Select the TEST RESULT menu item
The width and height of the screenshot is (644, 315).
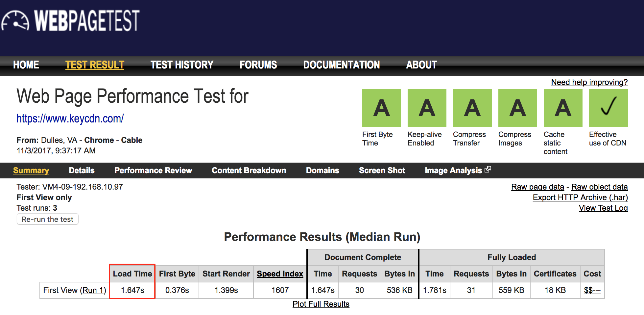coord(95,65)
